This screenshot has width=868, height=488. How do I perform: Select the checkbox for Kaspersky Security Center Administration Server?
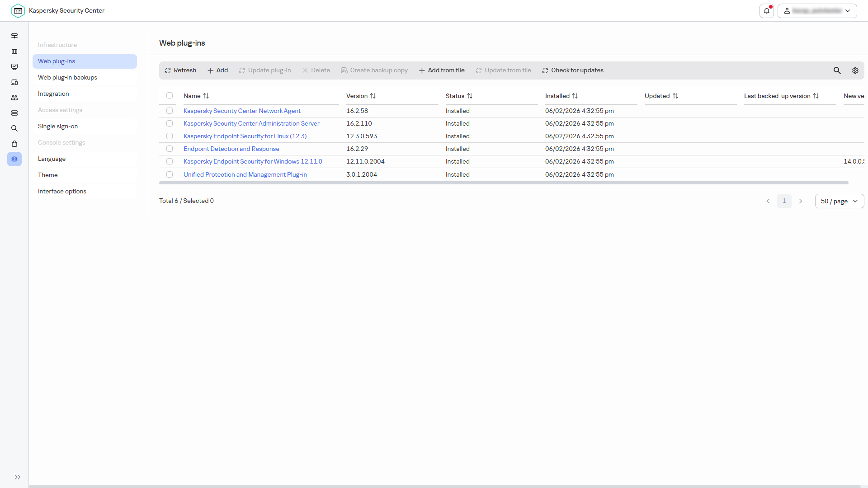coord(170,123)
